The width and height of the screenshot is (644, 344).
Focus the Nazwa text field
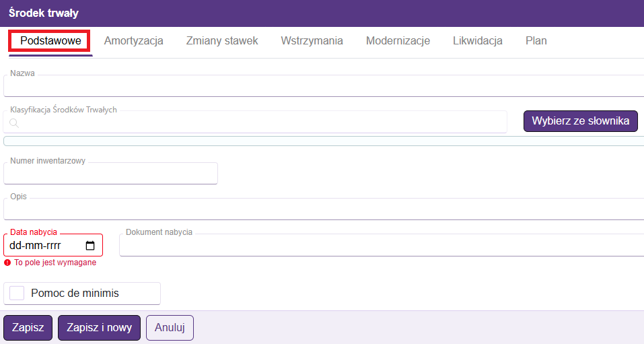[323, 87]
